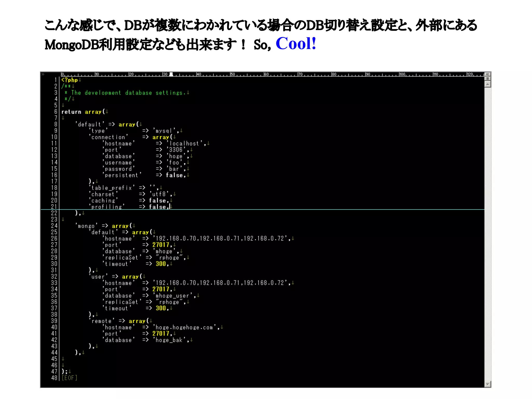This screenshot has height=399, width=532.
Task: Click the double-right-chevron at ruler's left end
Action: pos(43,74)
